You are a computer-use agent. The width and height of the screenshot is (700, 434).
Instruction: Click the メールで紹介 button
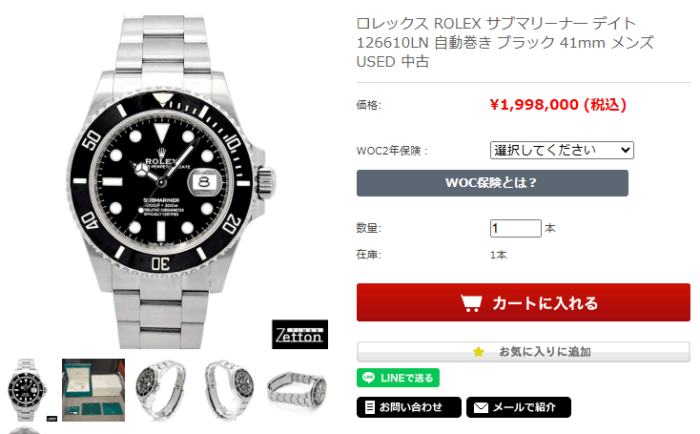(518, 407)
